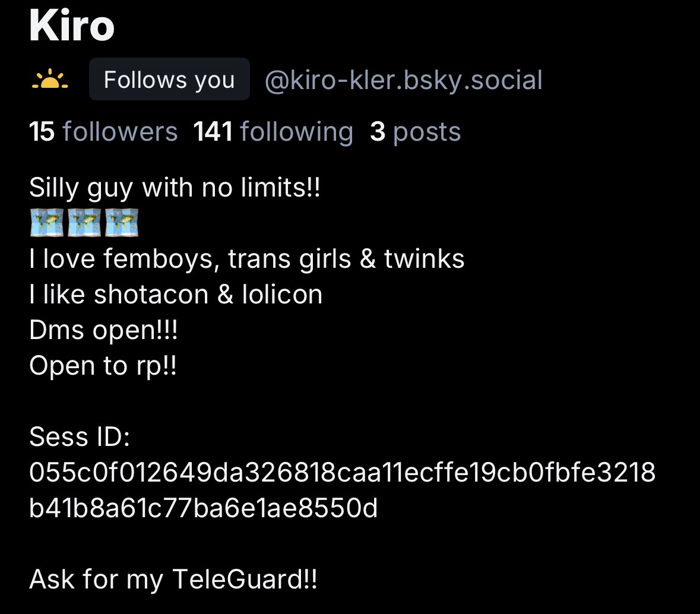Viewport: 700px width, 614px height.
Task: Select the Silly guy with no limits line
Action: coord(175,188)
